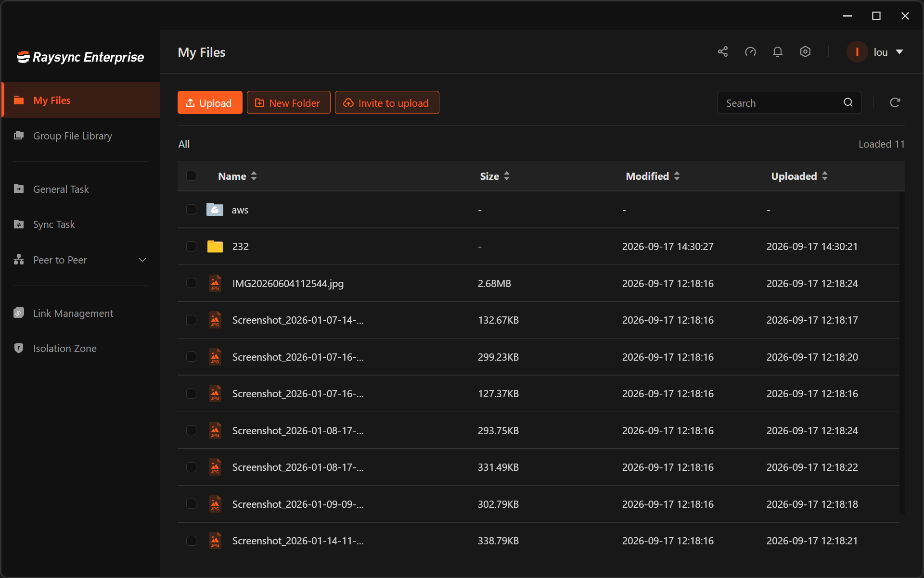The width and height of the screenshot is (924, 578).
Task: Click the user avatar circle
Action: (857, 52)
